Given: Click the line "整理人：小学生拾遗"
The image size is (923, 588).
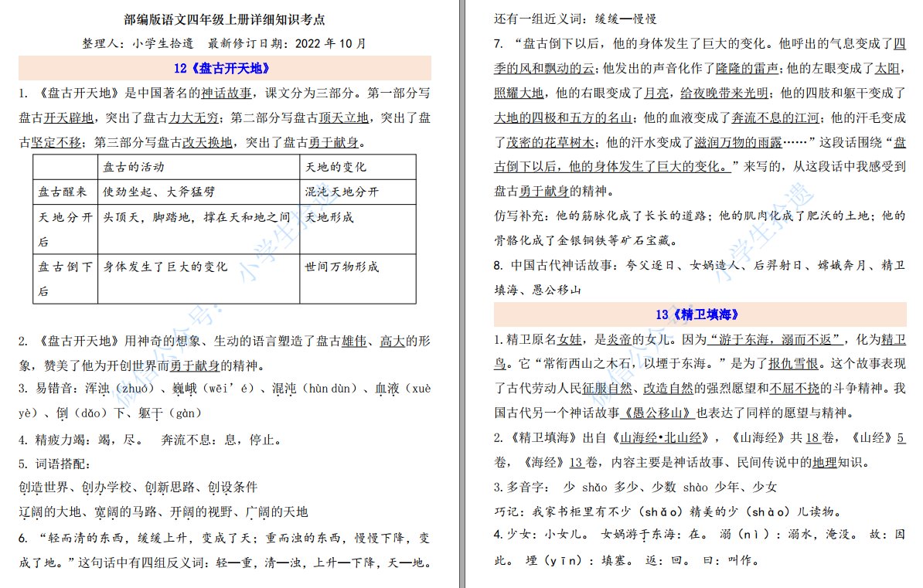Looking at the screenshot, I should click(138, 43).
